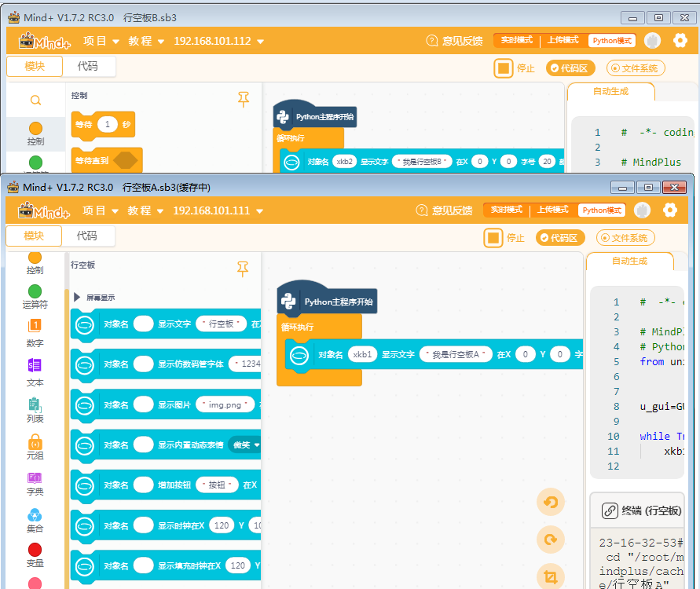This screenshot has width=700, height=589.
Task: Switch to 实时模式 in 行空板B window
Action: (516, 40)
